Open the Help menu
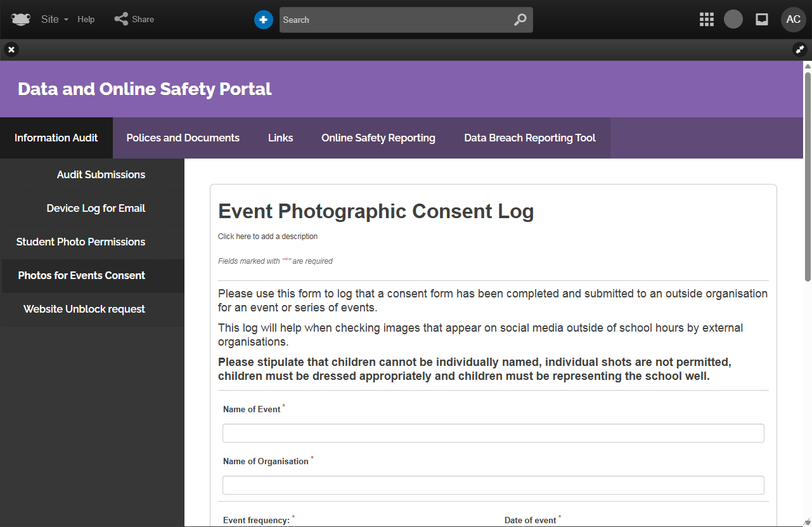 point(86,20)
